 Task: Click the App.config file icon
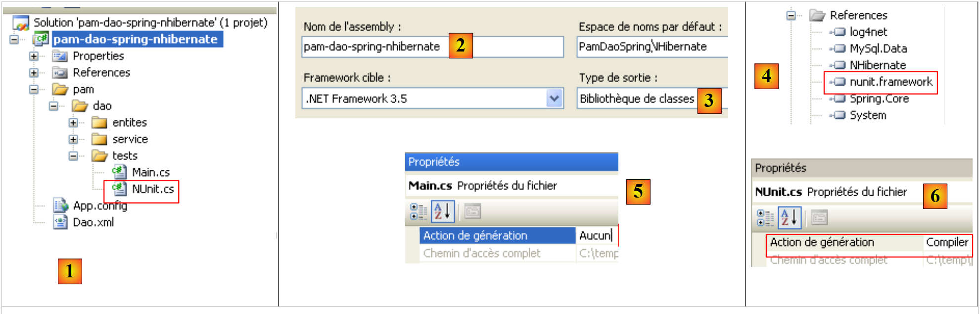pos(60,206)
